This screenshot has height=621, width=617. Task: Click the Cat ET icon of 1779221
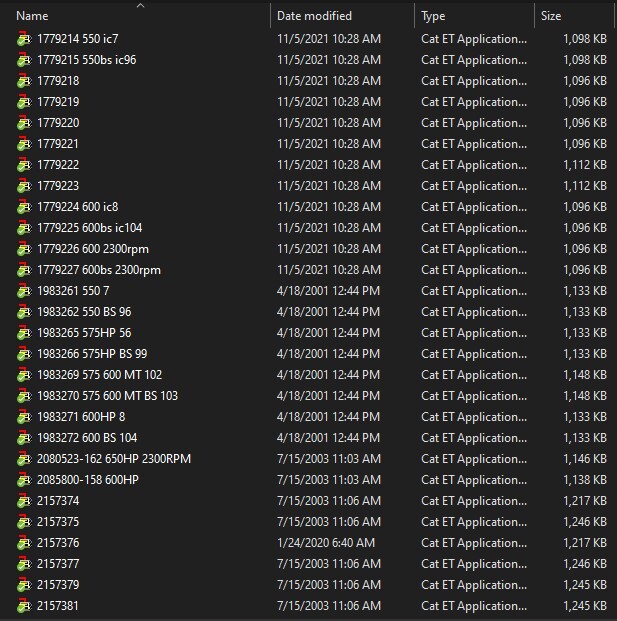tap(24, 144)
